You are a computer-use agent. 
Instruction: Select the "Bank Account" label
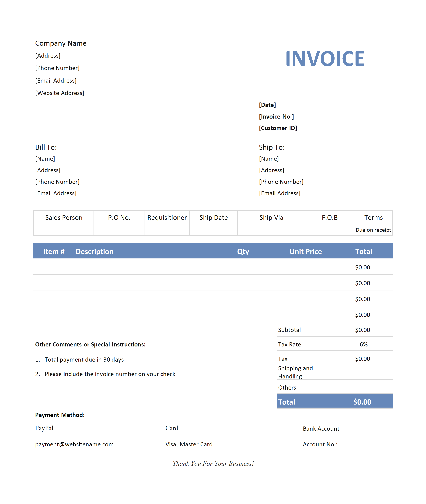[x=321, y=429]
